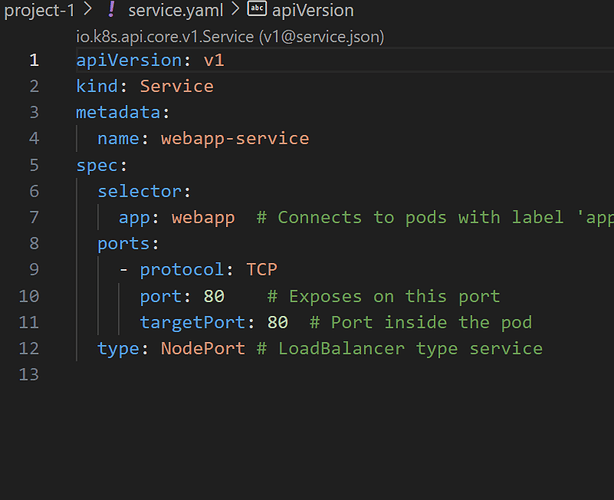Image resolution: width=614 pixels, height=500 pixels.
Task: Click the webapp-service name value
Action: (x=234, y=139)
